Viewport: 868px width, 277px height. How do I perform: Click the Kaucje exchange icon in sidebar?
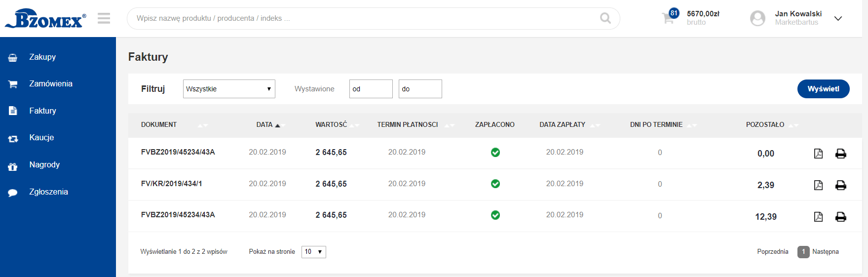point(13,138)
